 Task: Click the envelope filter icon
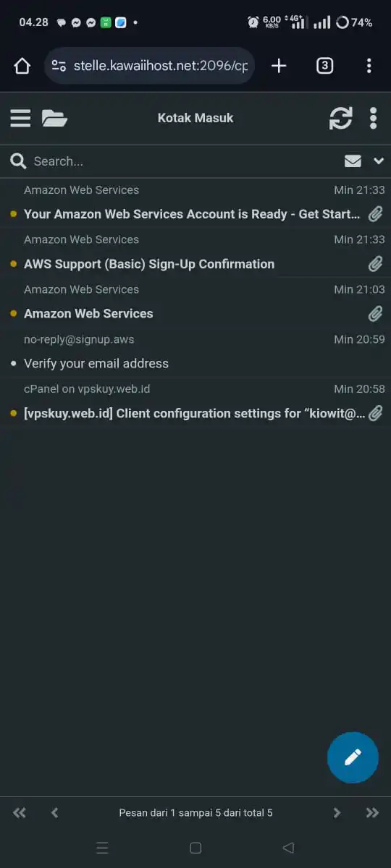click(353, 161)
